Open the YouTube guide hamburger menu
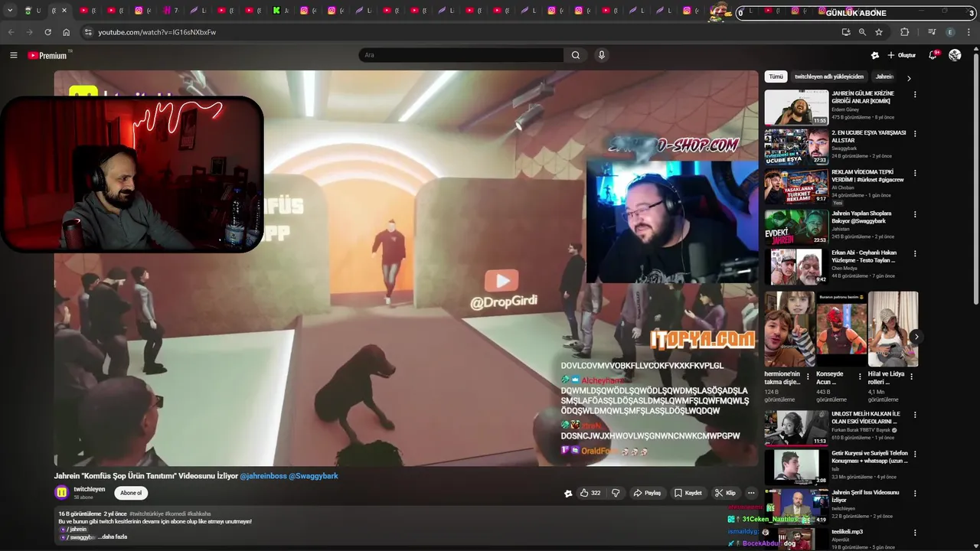This screenshot has width=980, height=551. click(13, 55)
